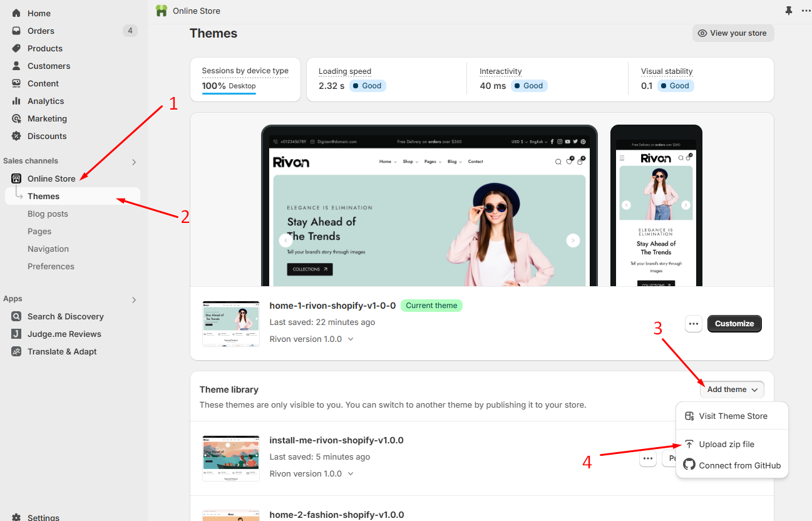812x521 pixels.
Task: Click the Current theme badge
Action: (431, 306)
